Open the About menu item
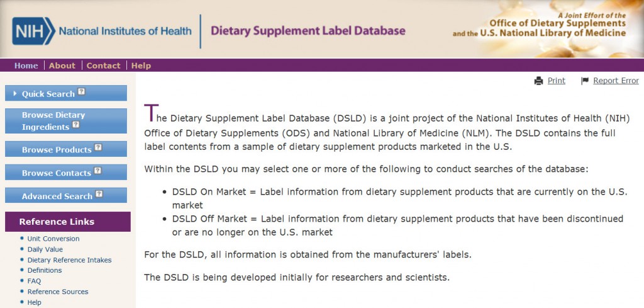 click(62, 66)
